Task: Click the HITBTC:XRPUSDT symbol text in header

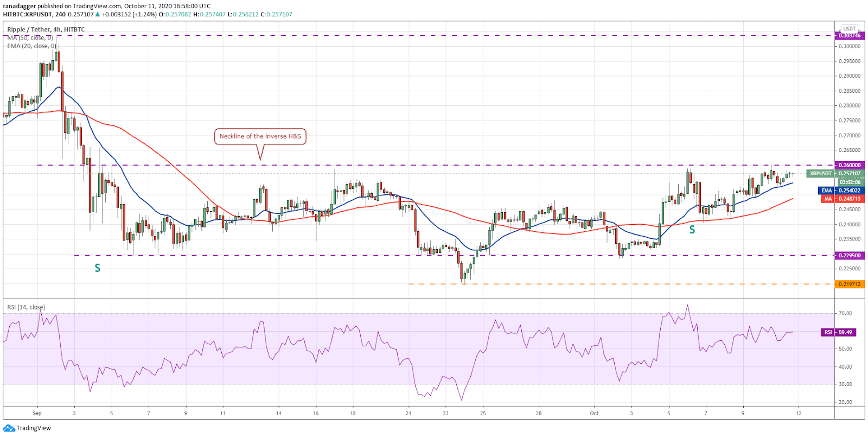Action: [28, 14]
